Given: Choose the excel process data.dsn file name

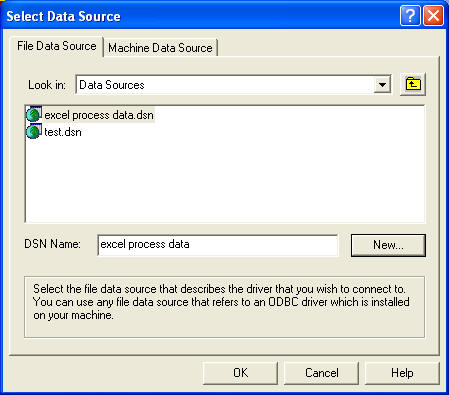Looking at the screenshot, I should coord(99,115).
